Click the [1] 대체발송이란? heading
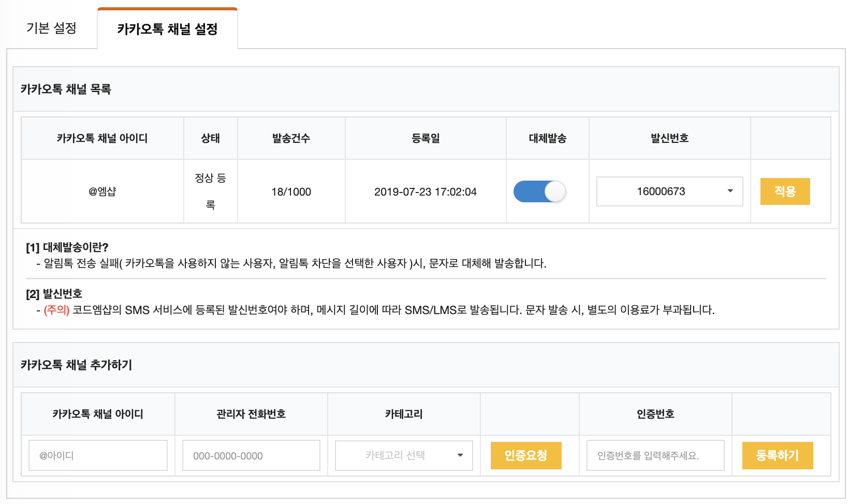Screen dimensions: 850x504 (x=67, y=247)
